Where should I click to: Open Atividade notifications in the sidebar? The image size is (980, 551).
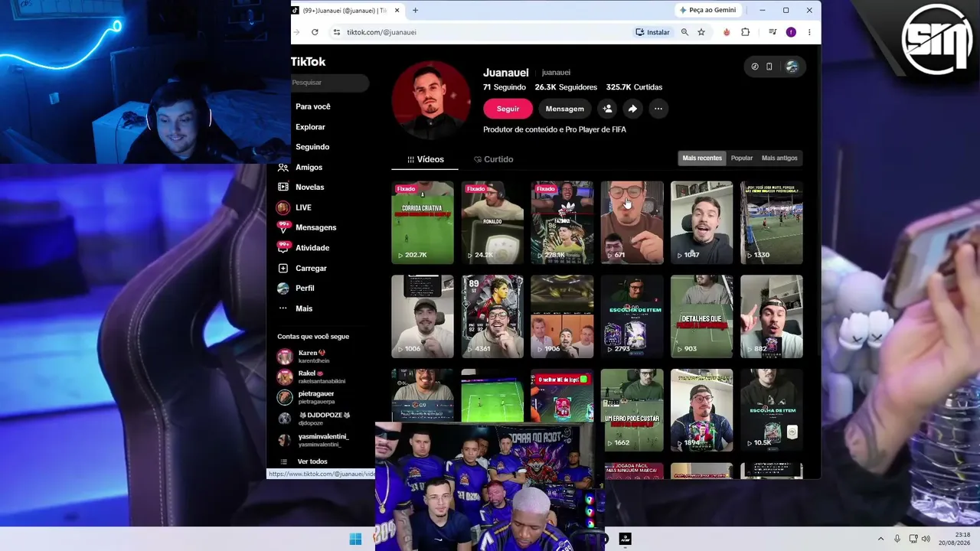(312, 248)
